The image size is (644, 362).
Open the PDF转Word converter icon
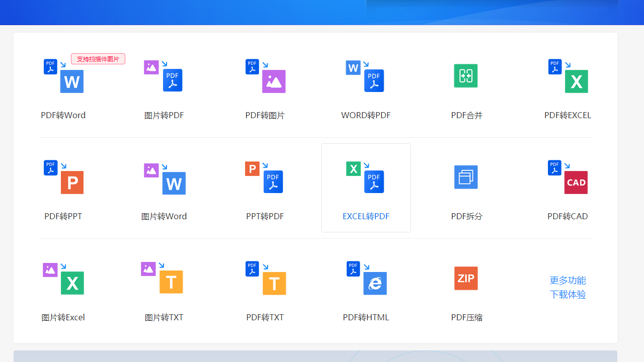click(63, 76)
